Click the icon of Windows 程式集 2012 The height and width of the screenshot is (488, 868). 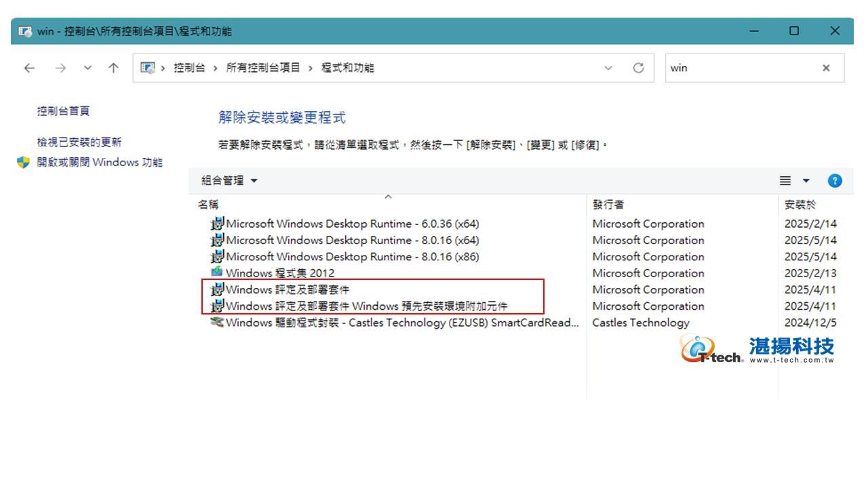(217, 272)
